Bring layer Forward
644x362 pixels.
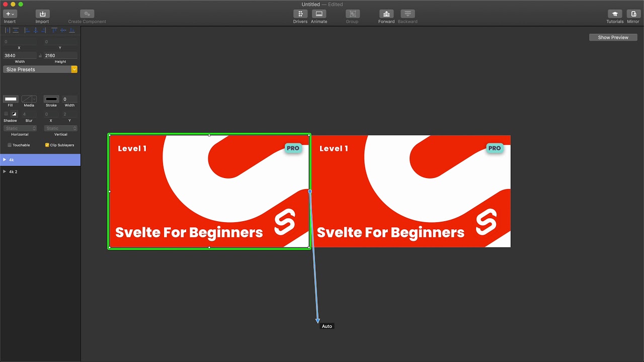(386, 14)
